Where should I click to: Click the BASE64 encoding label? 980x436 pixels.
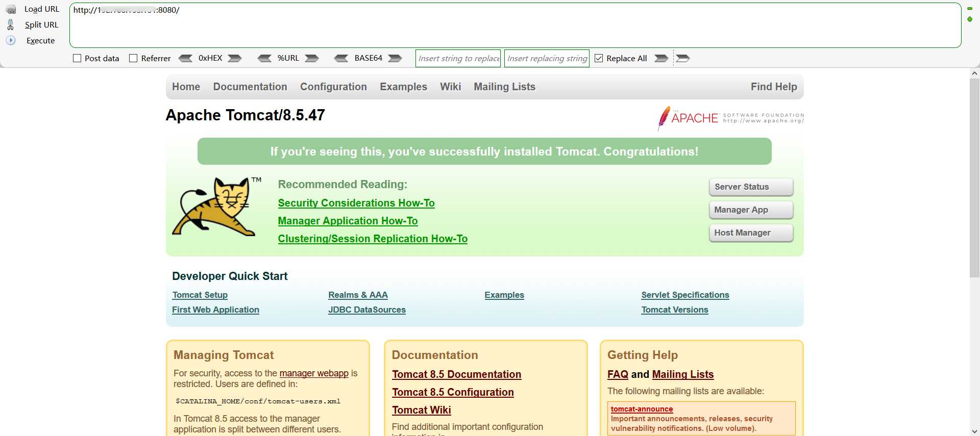click(x=369, y=58)
